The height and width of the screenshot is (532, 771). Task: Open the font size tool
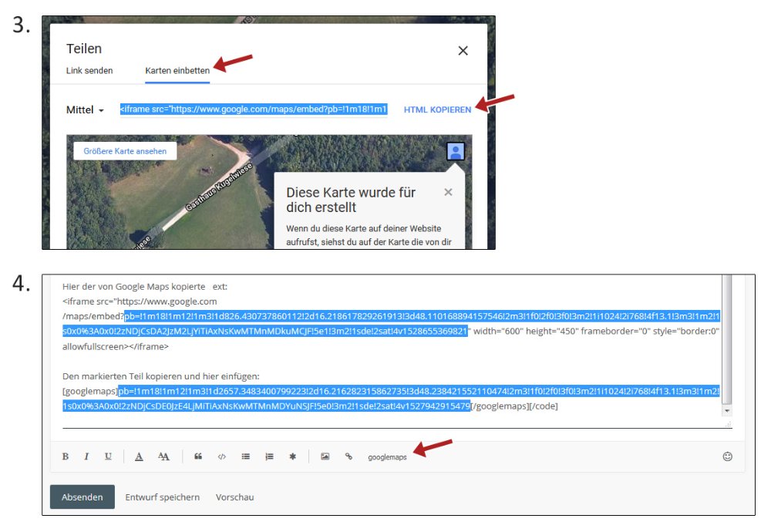pos(163,456)
